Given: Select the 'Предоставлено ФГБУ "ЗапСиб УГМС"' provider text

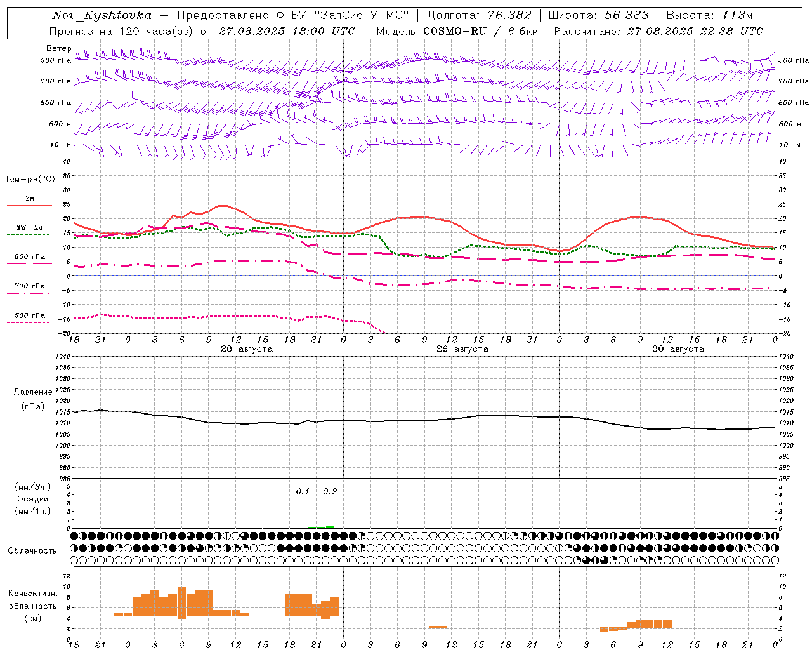Looking at the screenshot, I should [x=294, y=15].
